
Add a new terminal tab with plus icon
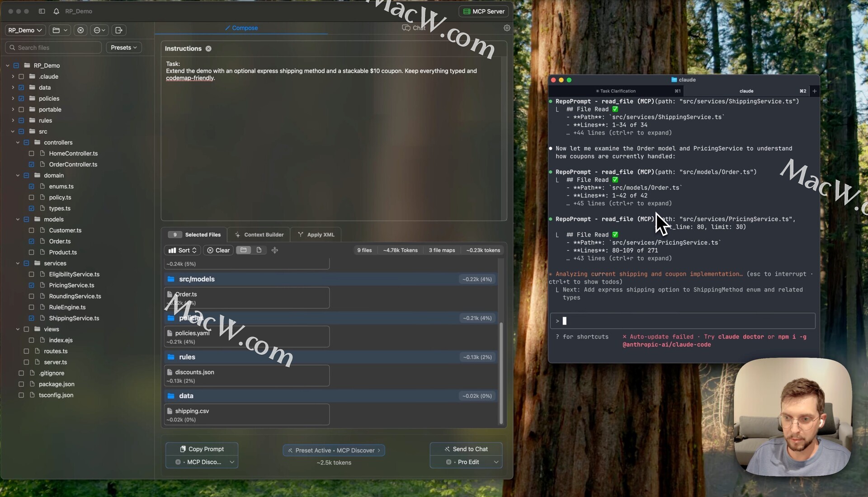[814, 91]
